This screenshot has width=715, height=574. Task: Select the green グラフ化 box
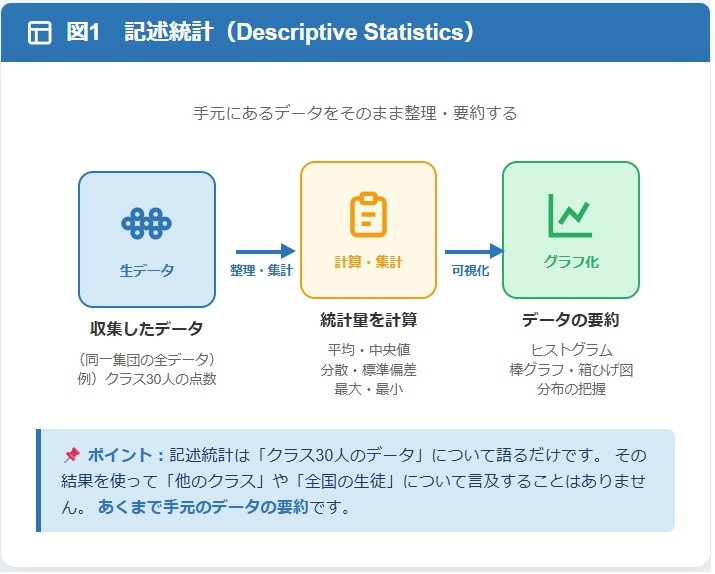[570, 230]
